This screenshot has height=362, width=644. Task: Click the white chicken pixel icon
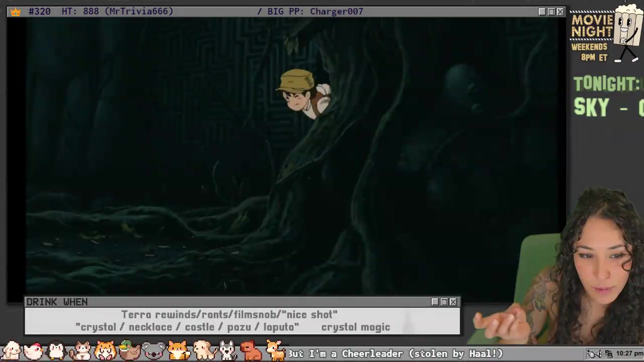[33, 351]
